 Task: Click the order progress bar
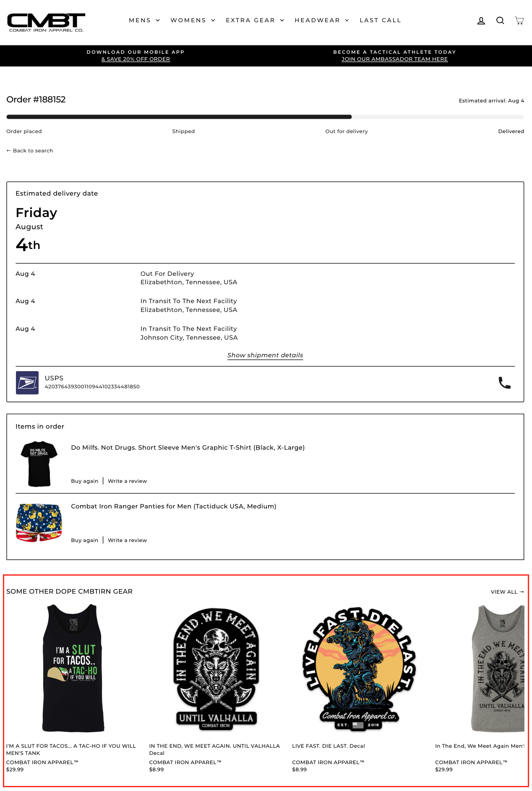pos(265,117)
